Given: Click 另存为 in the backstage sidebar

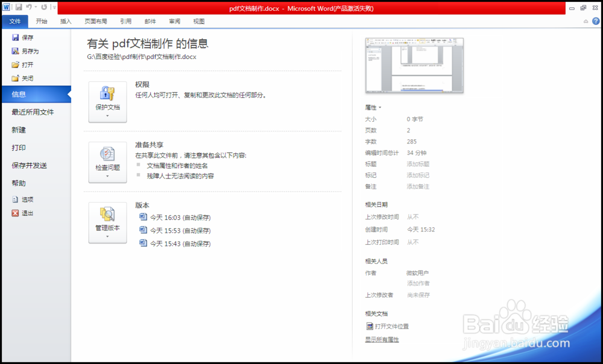Looking at the screenshot, I should pos(25,51).
